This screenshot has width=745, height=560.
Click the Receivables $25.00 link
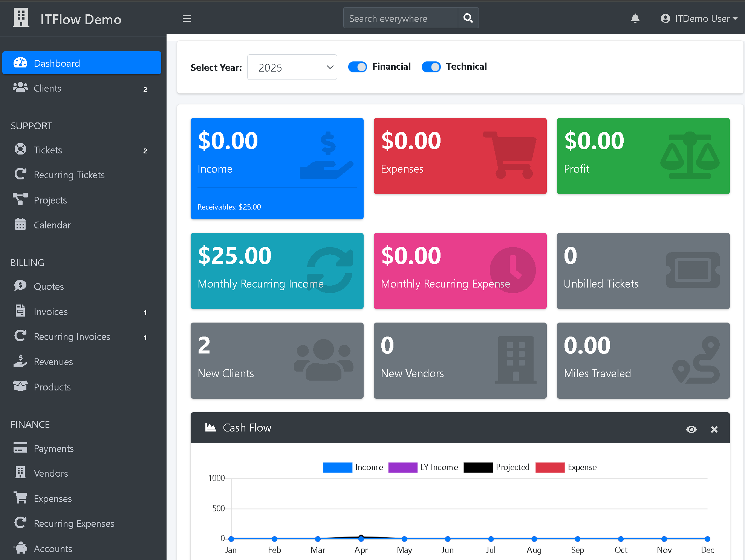coord(229,207)
